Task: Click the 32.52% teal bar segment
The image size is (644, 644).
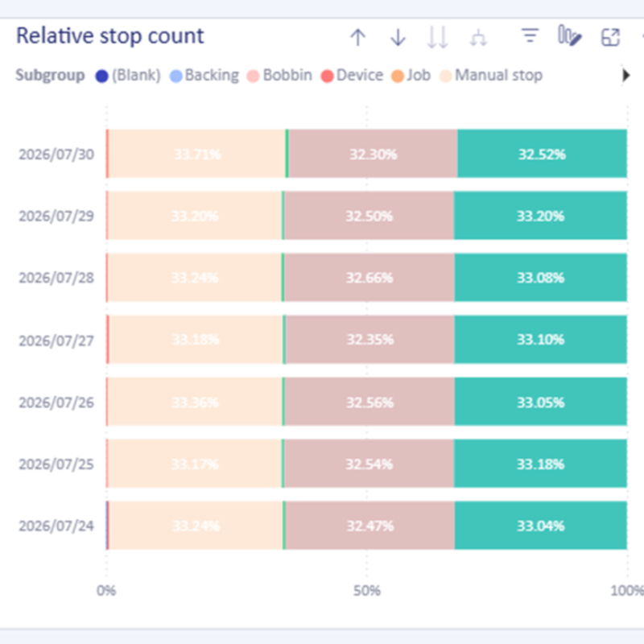Action: 542,154
